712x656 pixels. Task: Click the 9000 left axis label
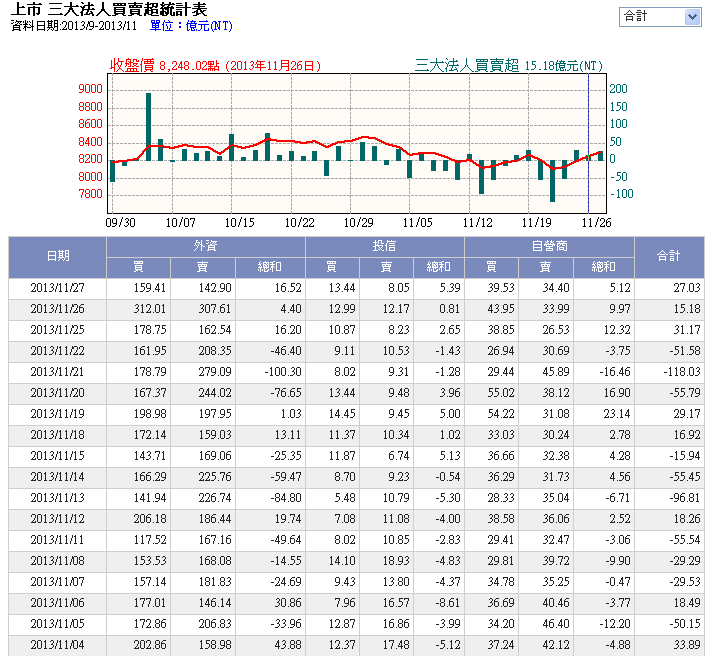point(90,89)
